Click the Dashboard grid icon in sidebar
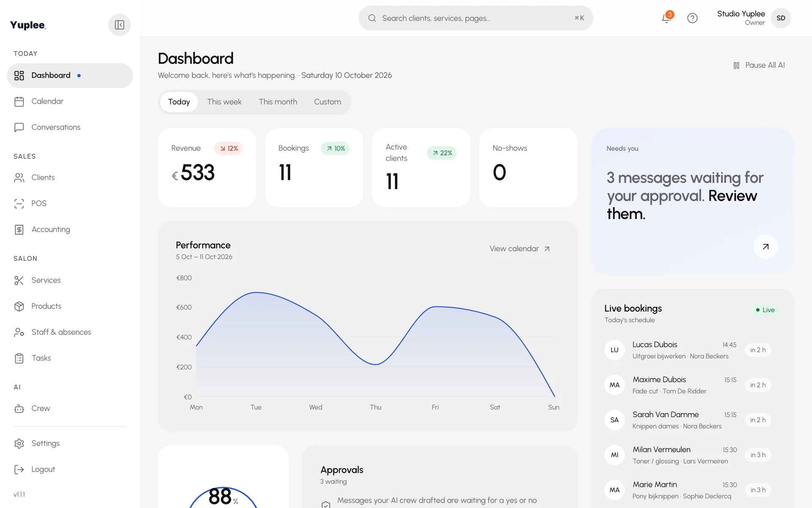The image size is (812, 508). point(19,75)
